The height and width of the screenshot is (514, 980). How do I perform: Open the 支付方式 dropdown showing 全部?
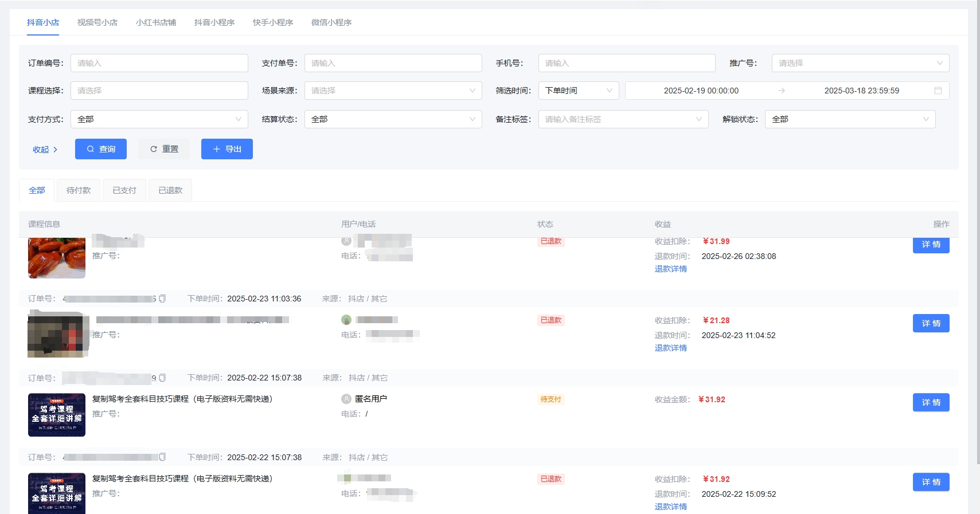(x=159, y=119)
